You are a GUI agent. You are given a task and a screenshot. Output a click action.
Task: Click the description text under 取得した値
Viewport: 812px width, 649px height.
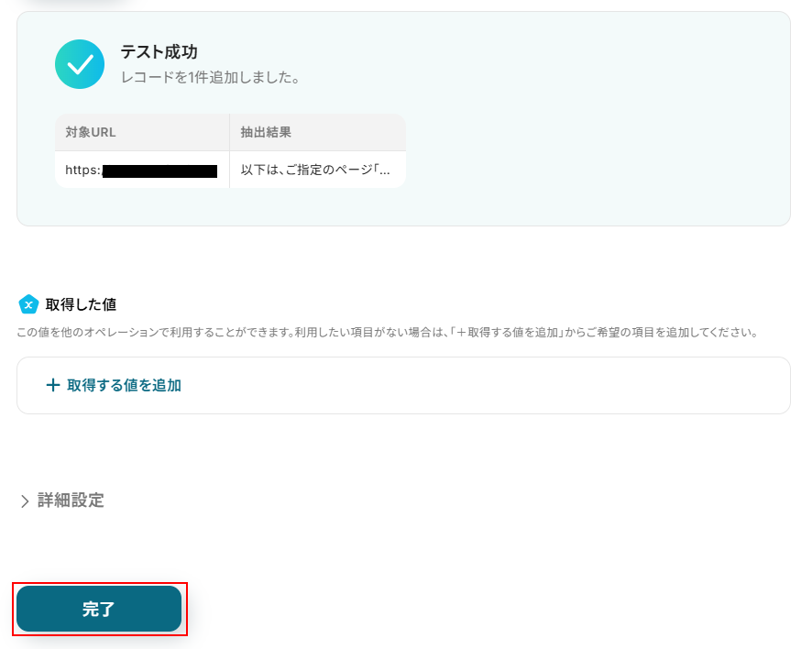pos(388,332)
